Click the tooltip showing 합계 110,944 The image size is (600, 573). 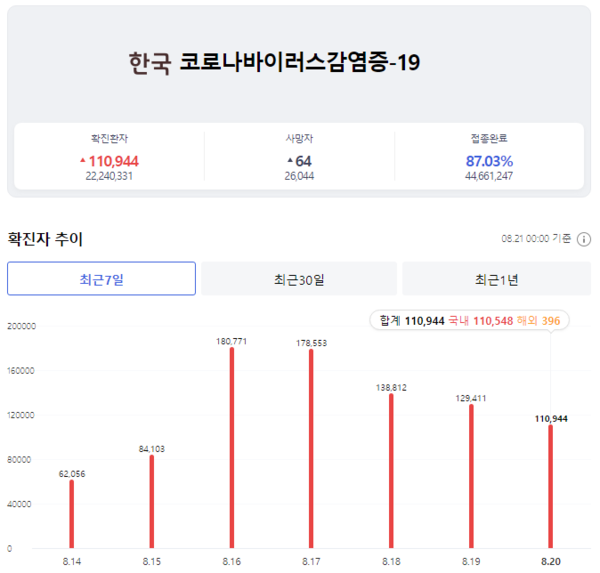click(470, 320)
